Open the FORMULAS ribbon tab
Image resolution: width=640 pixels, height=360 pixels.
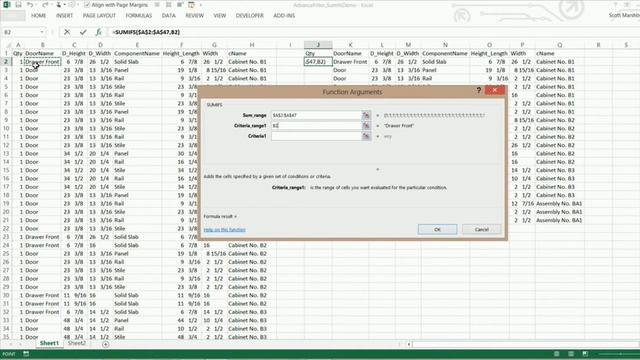coord(138,16)
